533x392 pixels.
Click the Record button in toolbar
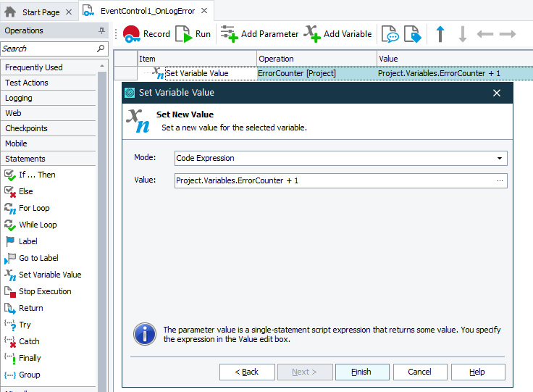pyautogui.click(x=146, y=34)
